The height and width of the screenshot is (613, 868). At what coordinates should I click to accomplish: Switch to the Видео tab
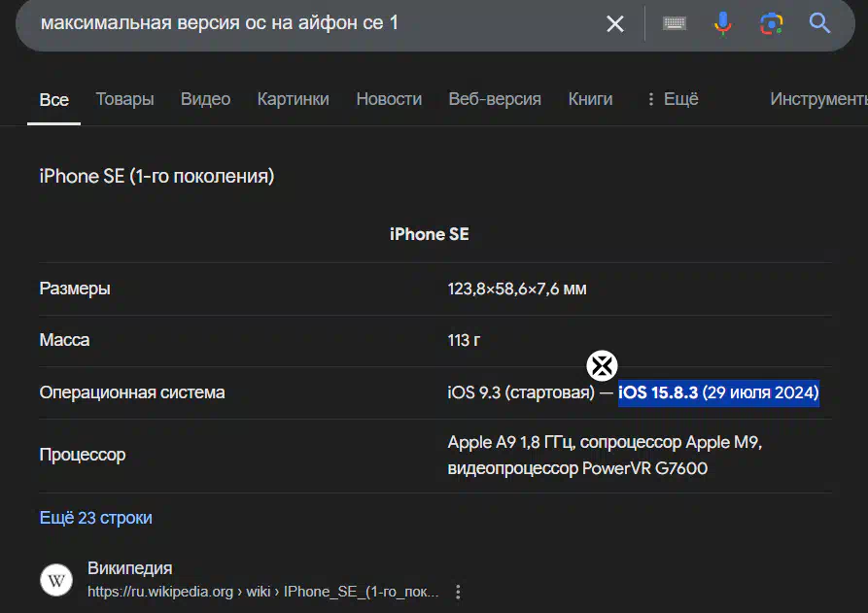pos(205,99)
